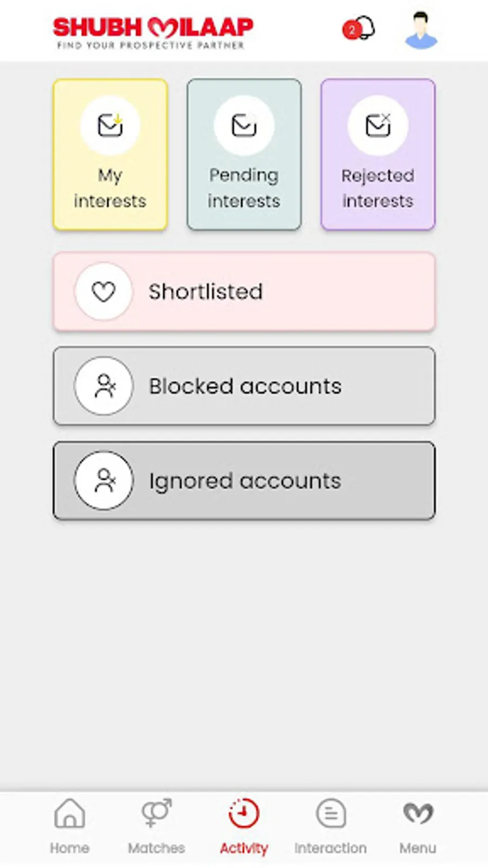488x868 pixels.
Task: Click the Blocked accounts person icon
Action: pyautogui.click(x=104, y=386)
